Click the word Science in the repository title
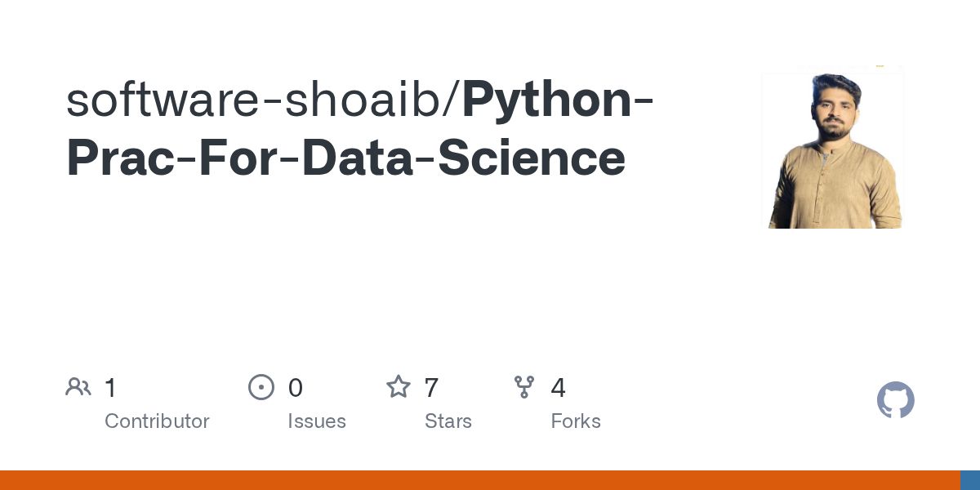Screen dimensions: 980x490 [x=532, y=158]
